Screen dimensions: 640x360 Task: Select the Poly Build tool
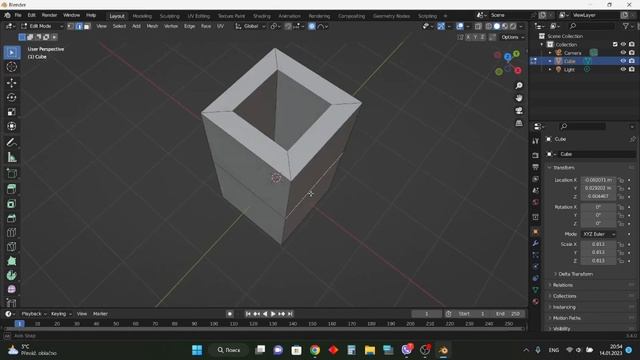click(11, 261)
